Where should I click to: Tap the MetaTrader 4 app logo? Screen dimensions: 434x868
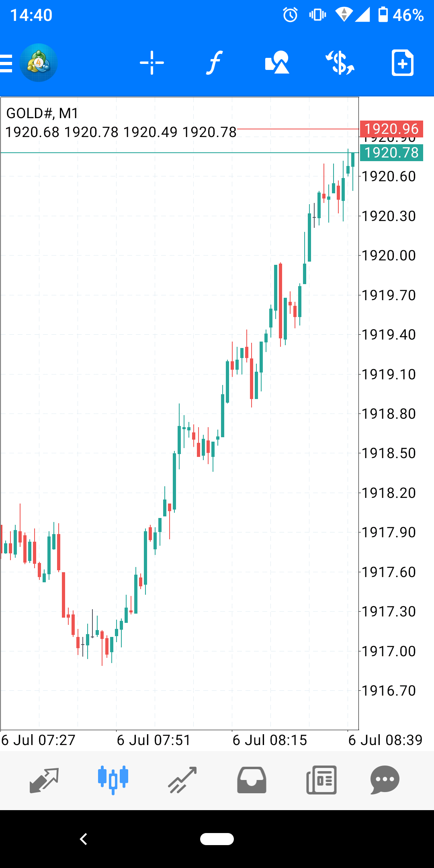point(39,63)
